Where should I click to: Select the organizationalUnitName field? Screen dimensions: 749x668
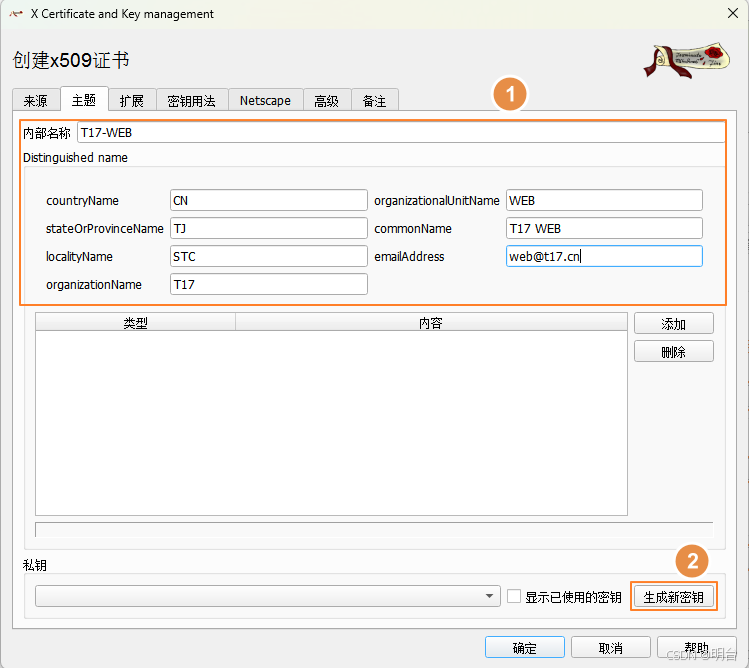point(604,200)
